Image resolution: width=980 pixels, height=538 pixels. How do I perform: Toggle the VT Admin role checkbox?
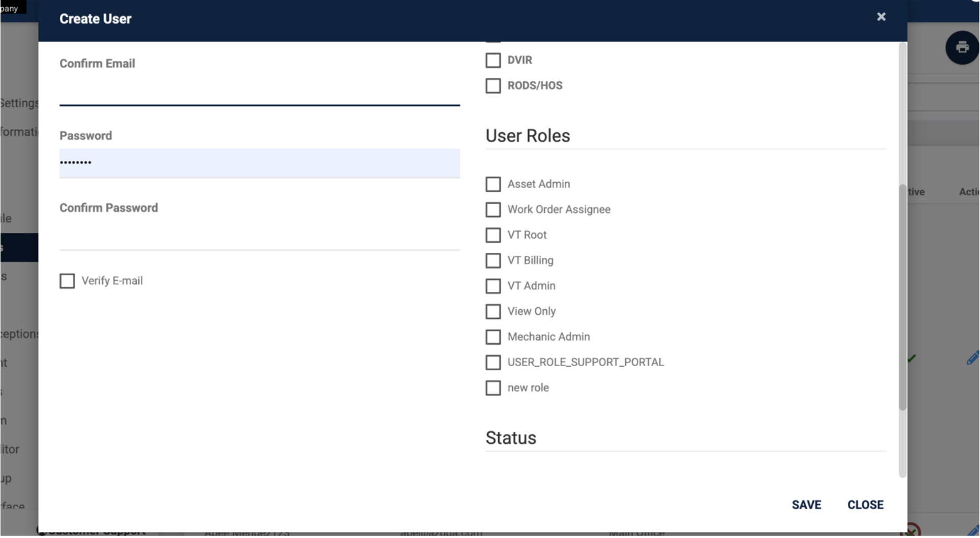point(493,286)
